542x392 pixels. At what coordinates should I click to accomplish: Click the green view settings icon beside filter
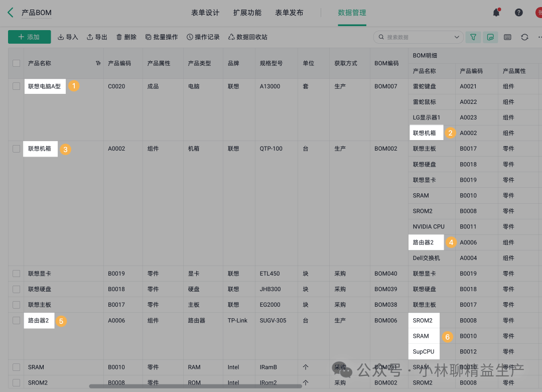pos(490,37)
